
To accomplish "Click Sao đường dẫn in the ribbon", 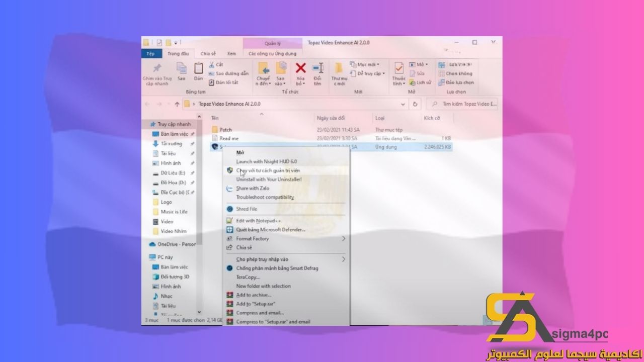I will click(228, 73).
